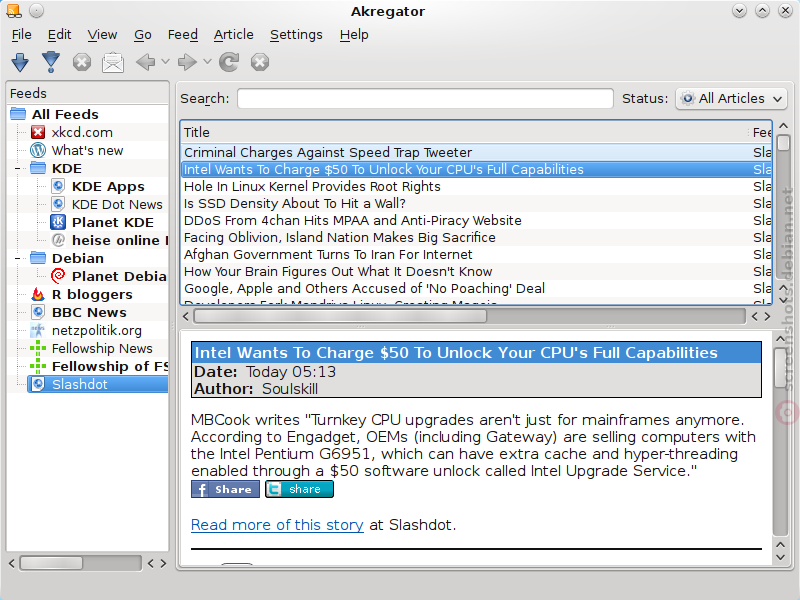This screenshot has width=800, height=600.
Task: Select article Google, Apple and Others Accused
Action: pyautogui.click(x=477, y=289)
